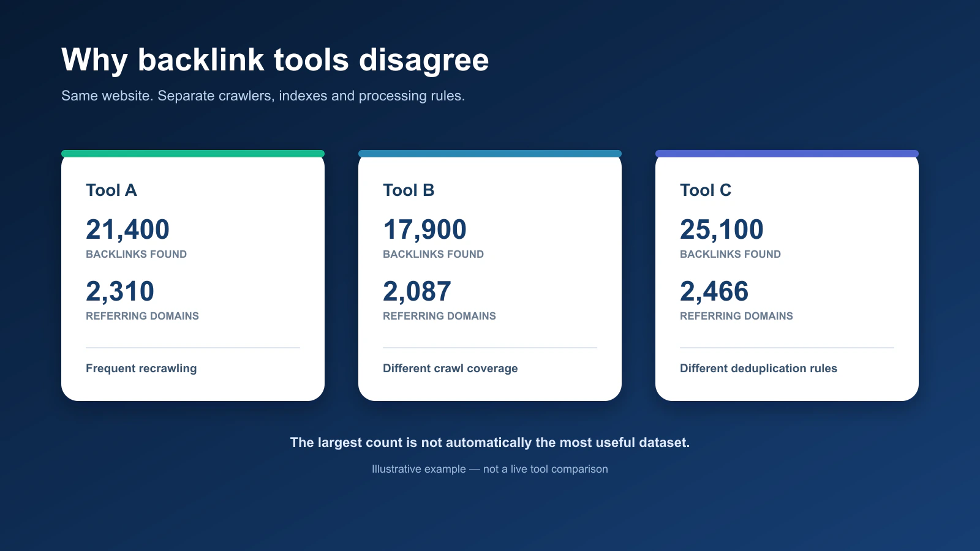The width and height of the screenshot is (980, 551).
Task: Click the 'Tool C' card title
Action: pos(706,190)
